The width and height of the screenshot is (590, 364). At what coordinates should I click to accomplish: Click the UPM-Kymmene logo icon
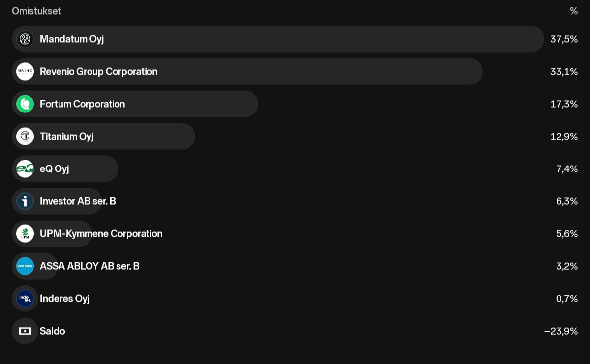[25, 234]
